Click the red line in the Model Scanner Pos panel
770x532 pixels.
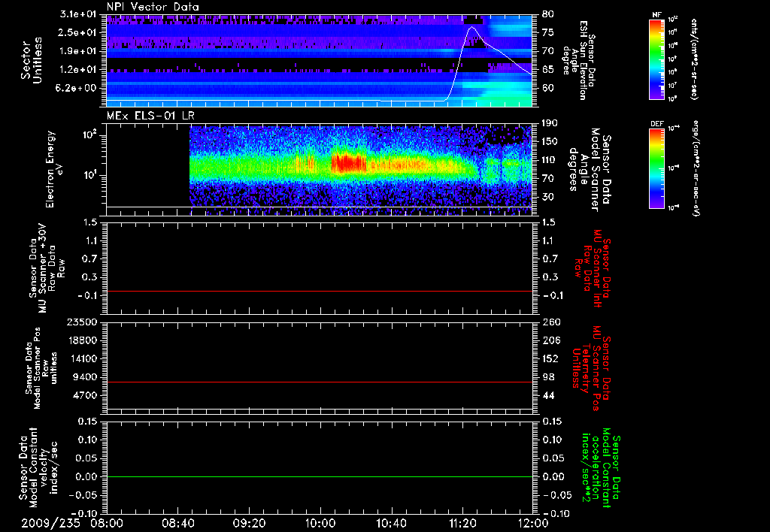coord(320,382)
